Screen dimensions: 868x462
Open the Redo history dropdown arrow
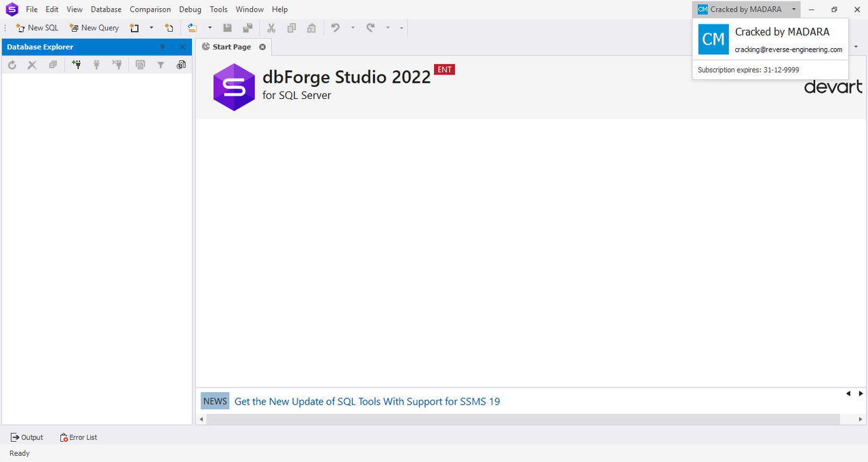click(388, 28)
